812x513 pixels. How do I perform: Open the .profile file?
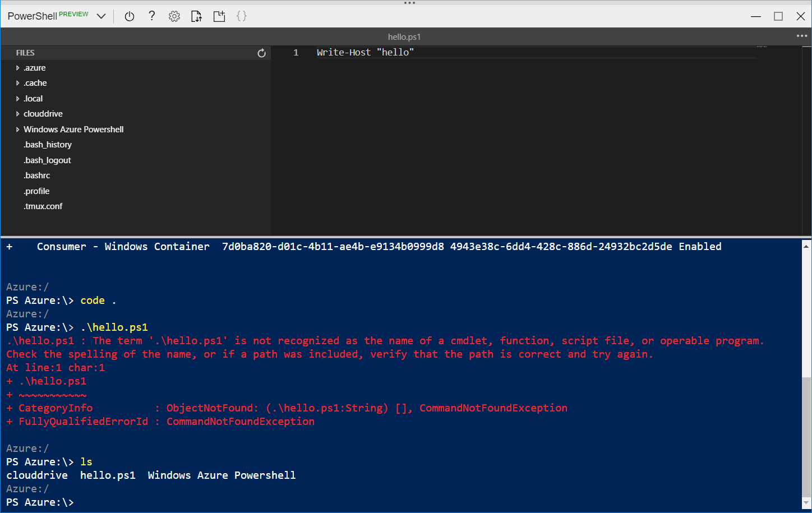(36, 191)
